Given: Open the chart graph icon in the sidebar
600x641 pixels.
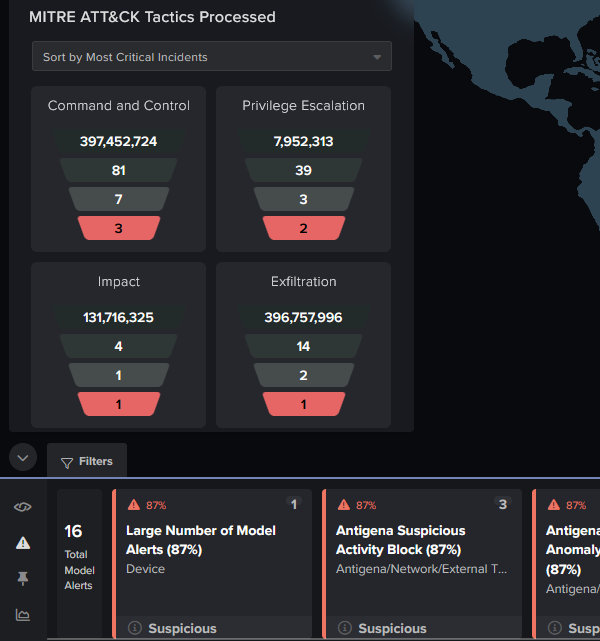Looking at the screenshot, I should coord(22,614).
